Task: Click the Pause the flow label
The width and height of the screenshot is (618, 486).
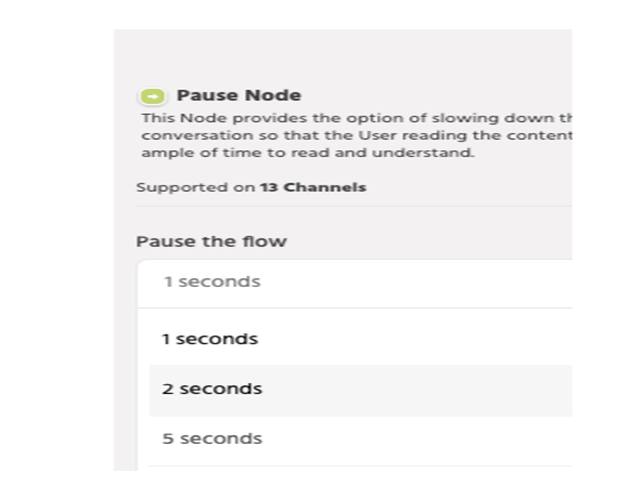Action: click(211, 242)
